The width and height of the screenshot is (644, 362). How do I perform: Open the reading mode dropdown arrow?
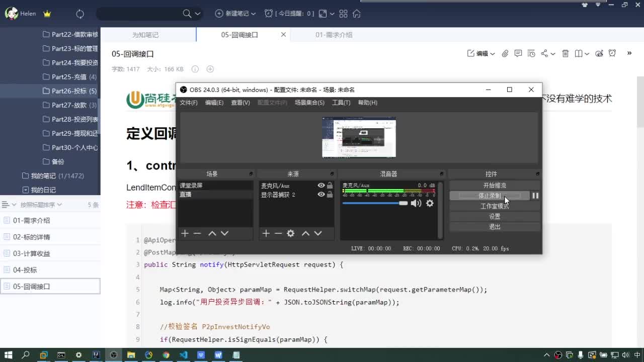[x=587, y=54]
